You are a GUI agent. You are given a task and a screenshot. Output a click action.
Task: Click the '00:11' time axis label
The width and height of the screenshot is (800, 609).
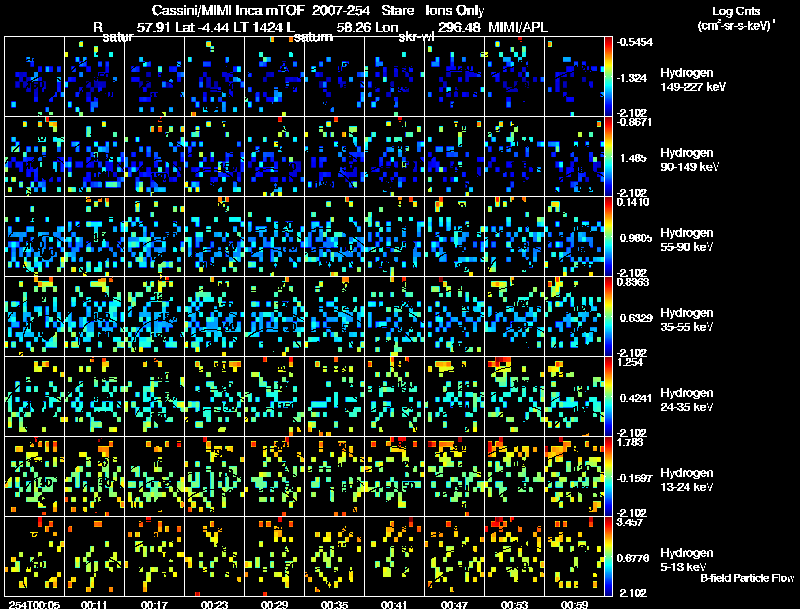click(94, 604)
